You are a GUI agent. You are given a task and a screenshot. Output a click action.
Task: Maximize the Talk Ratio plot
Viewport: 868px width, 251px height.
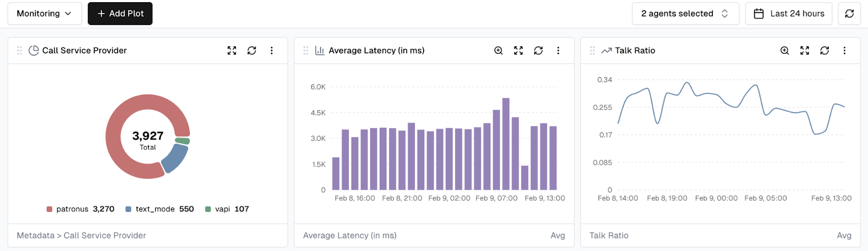(x=805, y=51)
